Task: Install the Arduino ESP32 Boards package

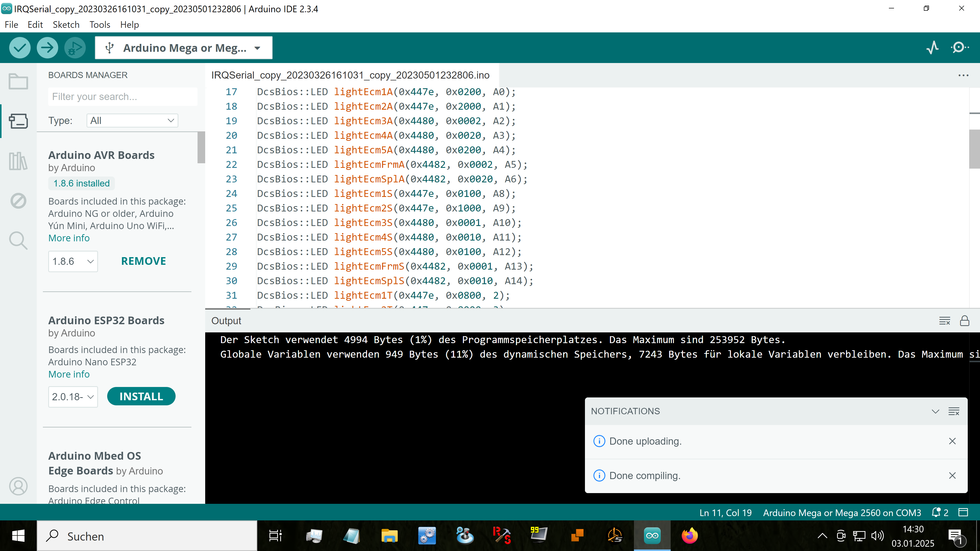Action: [x=141, y=397]
